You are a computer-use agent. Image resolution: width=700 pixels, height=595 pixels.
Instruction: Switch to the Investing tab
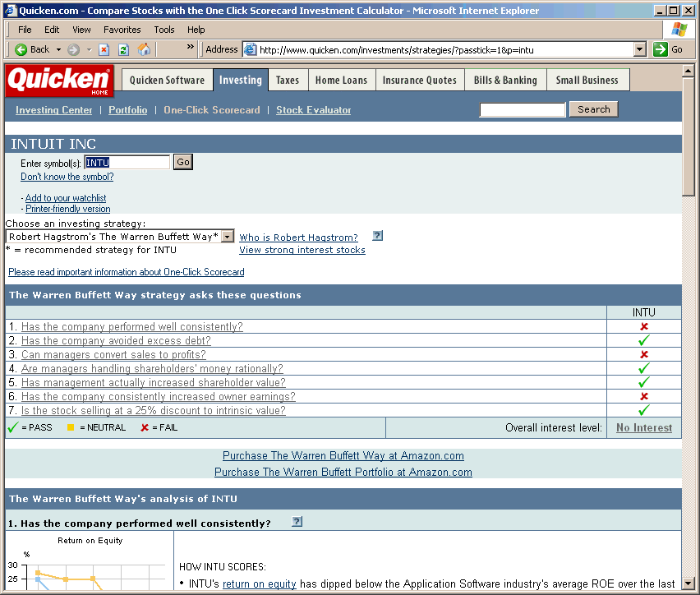click(241, 80)
